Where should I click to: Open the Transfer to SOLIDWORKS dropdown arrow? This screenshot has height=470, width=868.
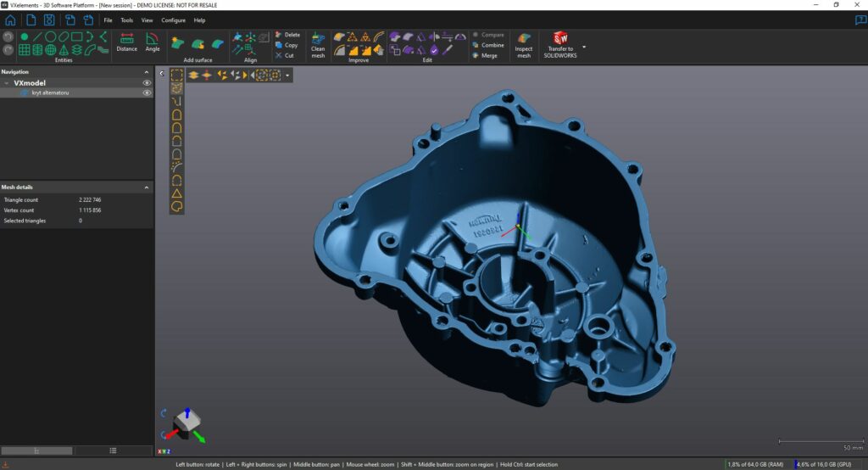[583, 47]
